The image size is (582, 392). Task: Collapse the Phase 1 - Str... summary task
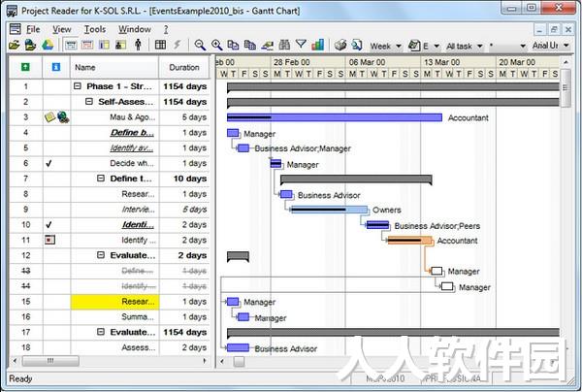78,86
